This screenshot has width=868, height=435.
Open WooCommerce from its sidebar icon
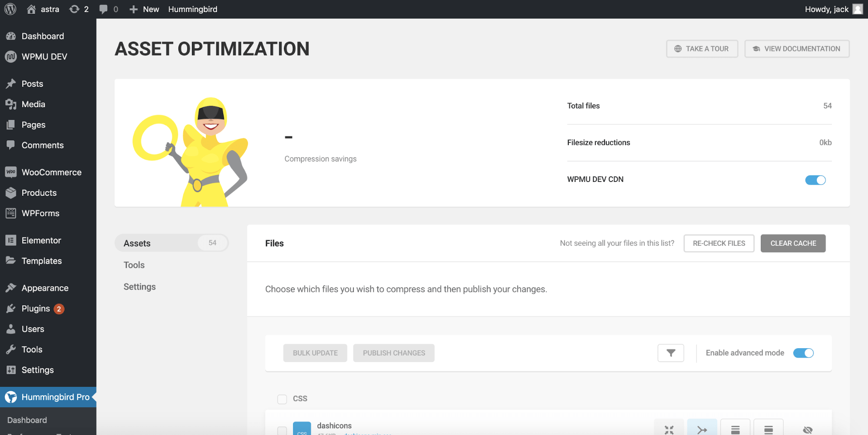pyautogui.click(x=10, y=172)
